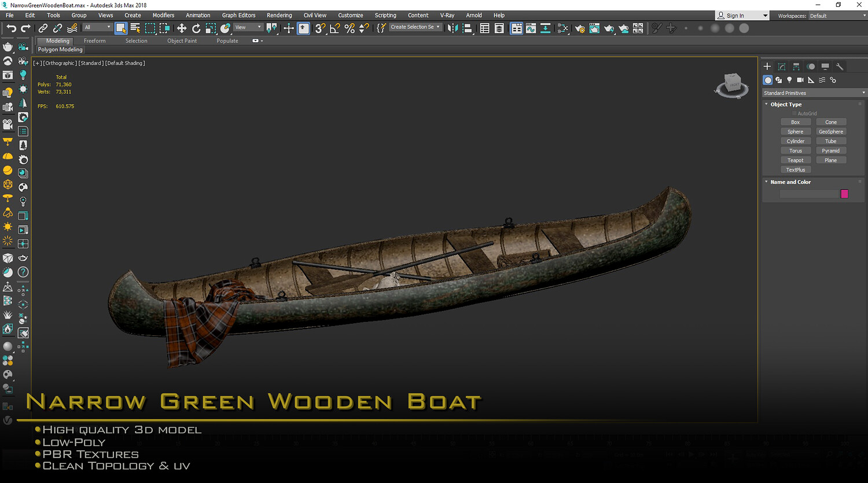Switch to the Freeform ribbon tab

94,41
